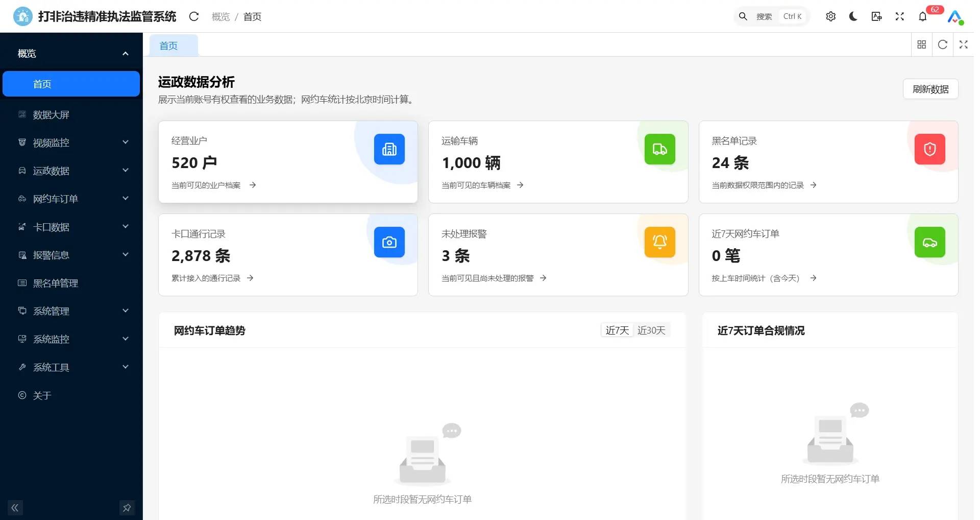Maximize content using tab-bar expand icon
The width and height of the screenshot is (980, 520).
pos(963,44)
